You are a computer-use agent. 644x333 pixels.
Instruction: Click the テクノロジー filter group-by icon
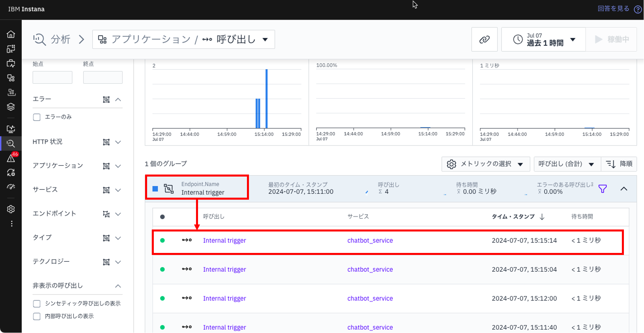click(106, 262)
